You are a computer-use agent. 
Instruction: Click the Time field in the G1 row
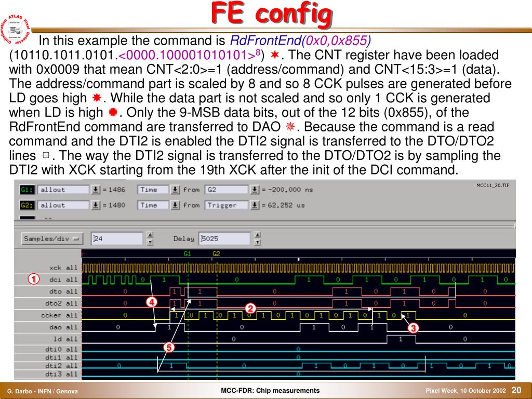[153, 190]
